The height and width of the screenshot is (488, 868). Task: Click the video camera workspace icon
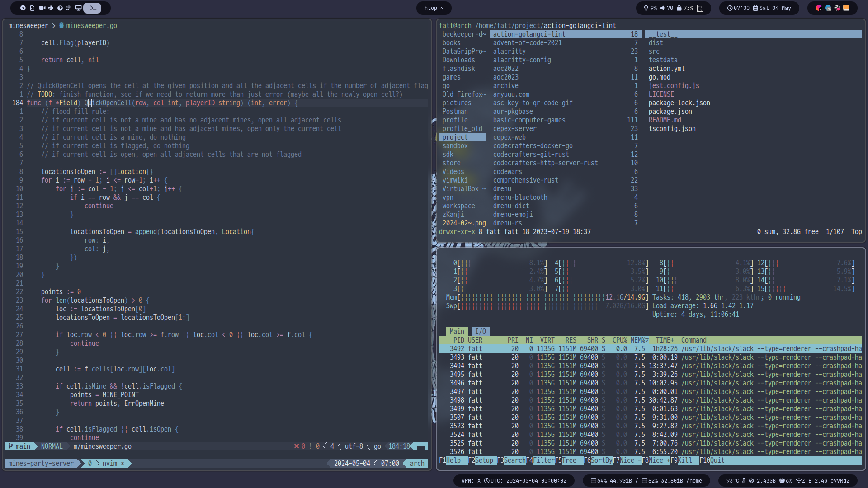[42, 8]
